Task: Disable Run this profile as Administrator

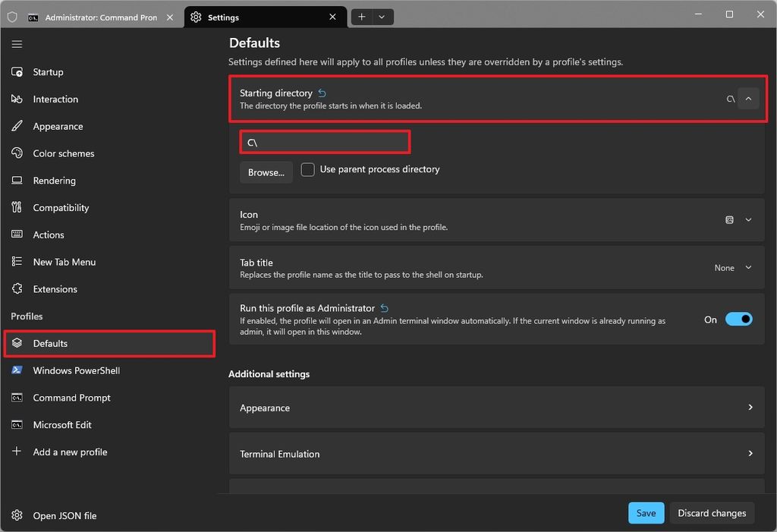Action: [x=738, y=319]
